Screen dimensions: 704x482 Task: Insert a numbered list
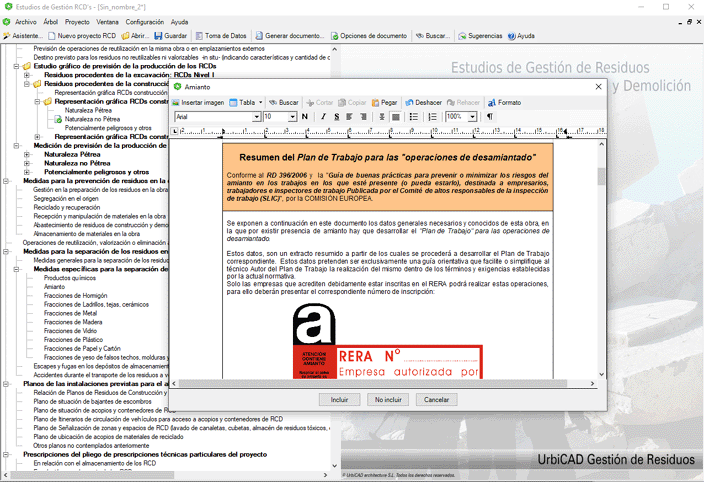click(432, 117)
